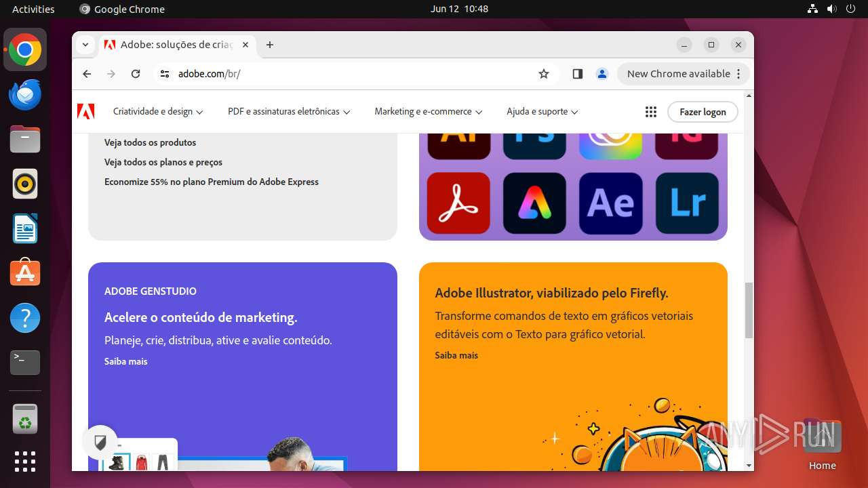
Task: Click Adobe Illustrator Firefly card heading
Action: (x=551, y=293)
